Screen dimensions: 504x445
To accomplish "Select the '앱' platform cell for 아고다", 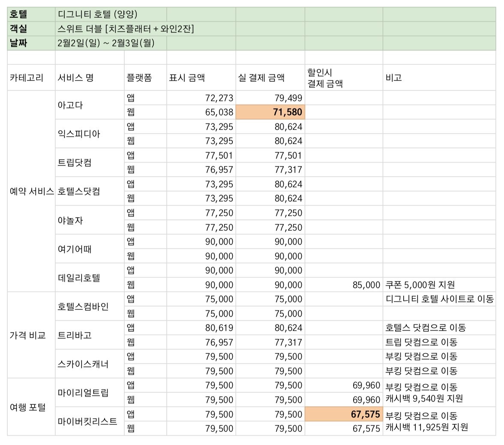I will [145, 98].
